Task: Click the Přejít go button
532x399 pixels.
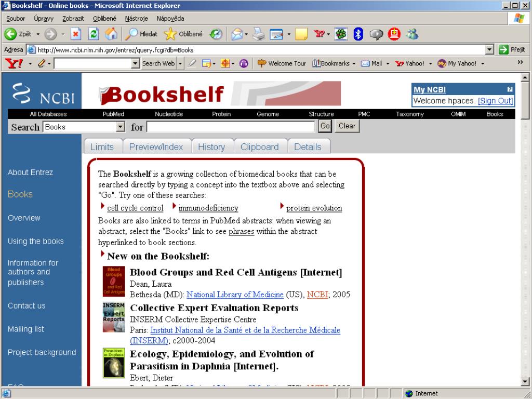Action: click(512, 50)
